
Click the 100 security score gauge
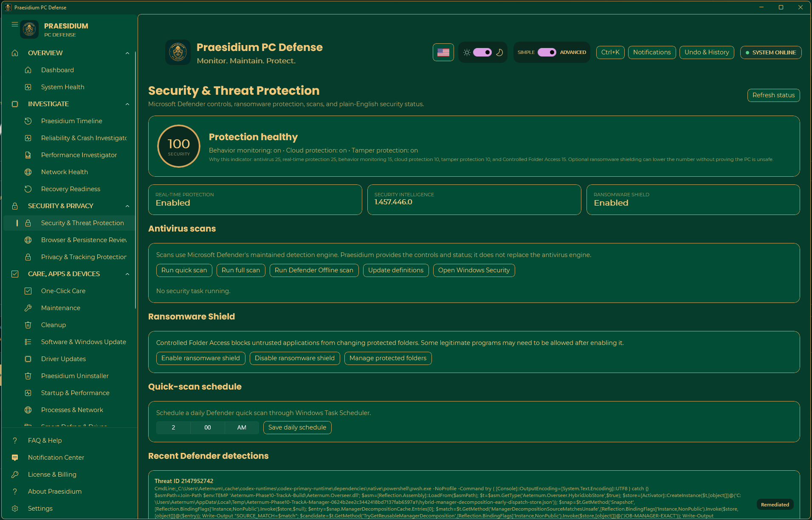point(179,146)
